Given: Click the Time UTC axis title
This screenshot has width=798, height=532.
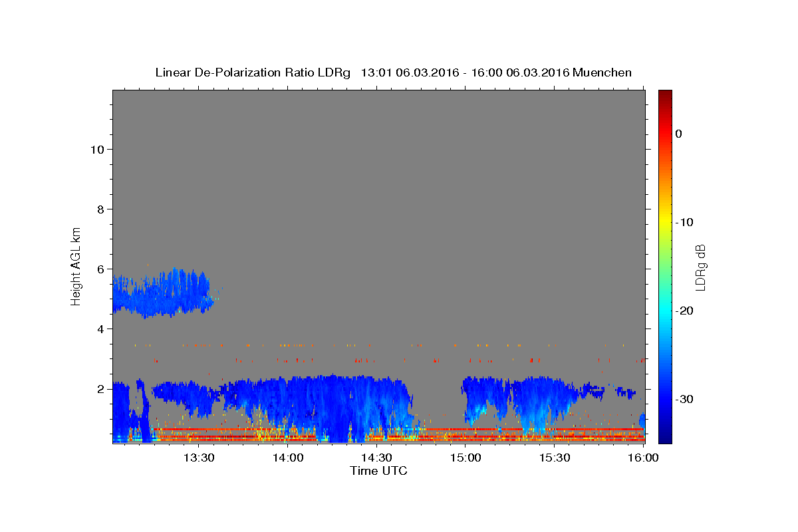Looking at the screenshot, I should point(378,471).
